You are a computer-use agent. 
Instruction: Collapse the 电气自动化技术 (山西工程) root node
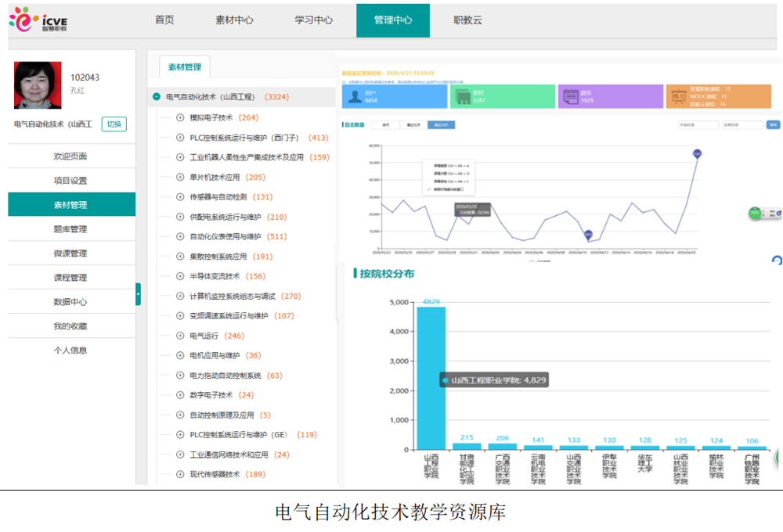pyautogui.click(x=157, y=97)
